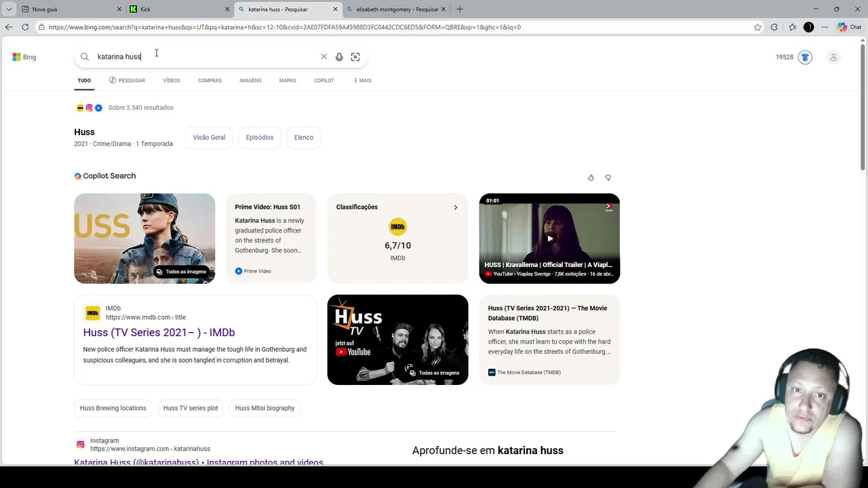Open The Movie Database Huss card
Viewport: 868px width, 488px height.
tap(549, 340)
